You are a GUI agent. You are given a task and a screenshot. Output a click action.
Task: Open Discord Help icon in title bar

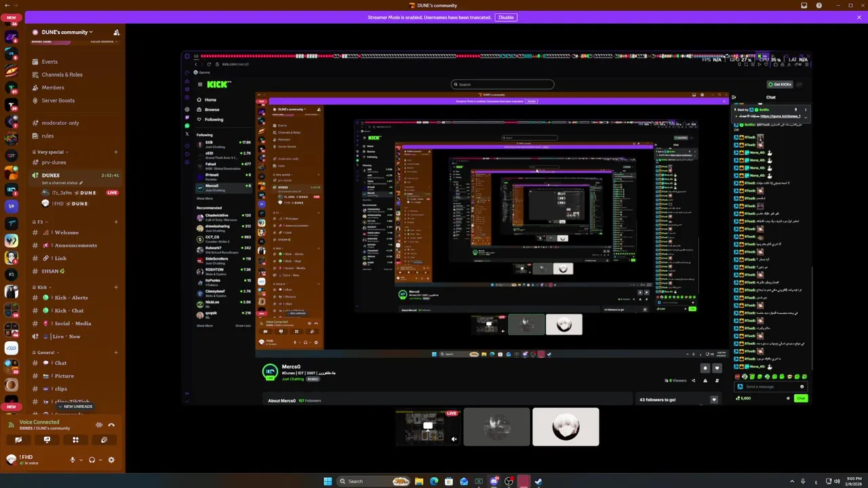[x=818, y=5]
